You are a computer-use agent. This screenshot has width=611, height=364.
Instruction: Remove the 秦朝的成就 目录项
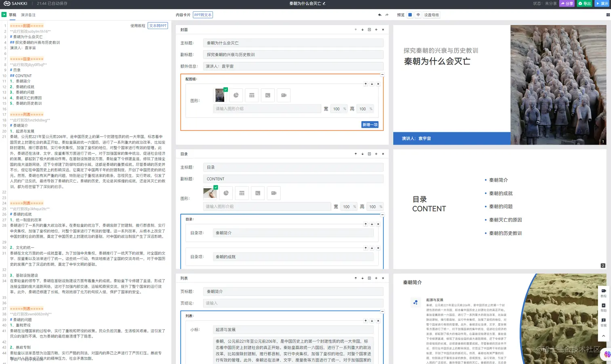[x=378, y=248]
